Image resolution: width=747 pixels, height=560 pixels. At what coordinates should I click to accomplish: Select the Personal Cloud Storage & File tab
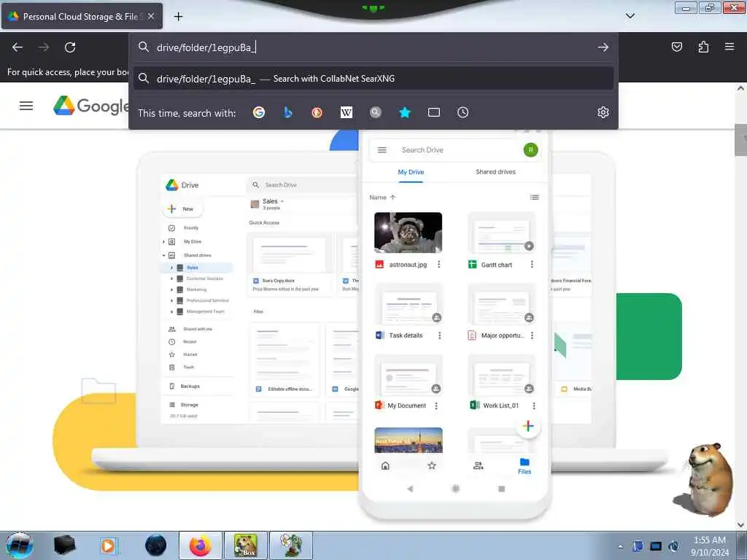[x=82, y=16]
